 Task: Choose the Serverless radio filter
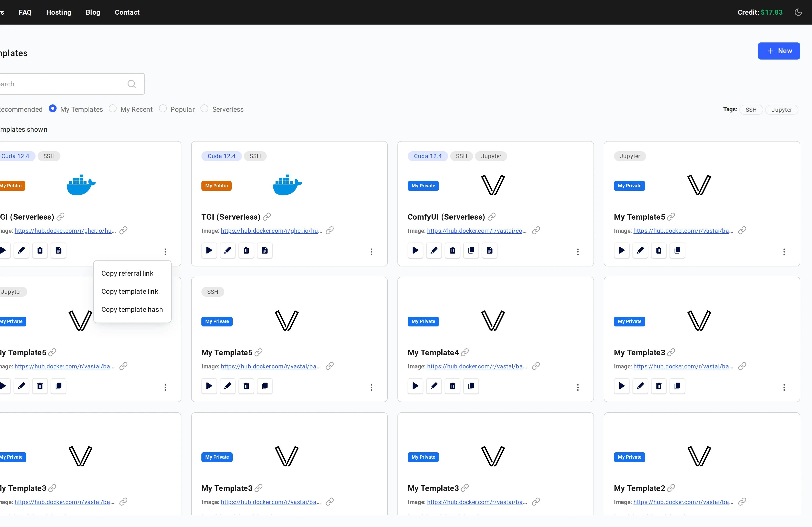204,109
